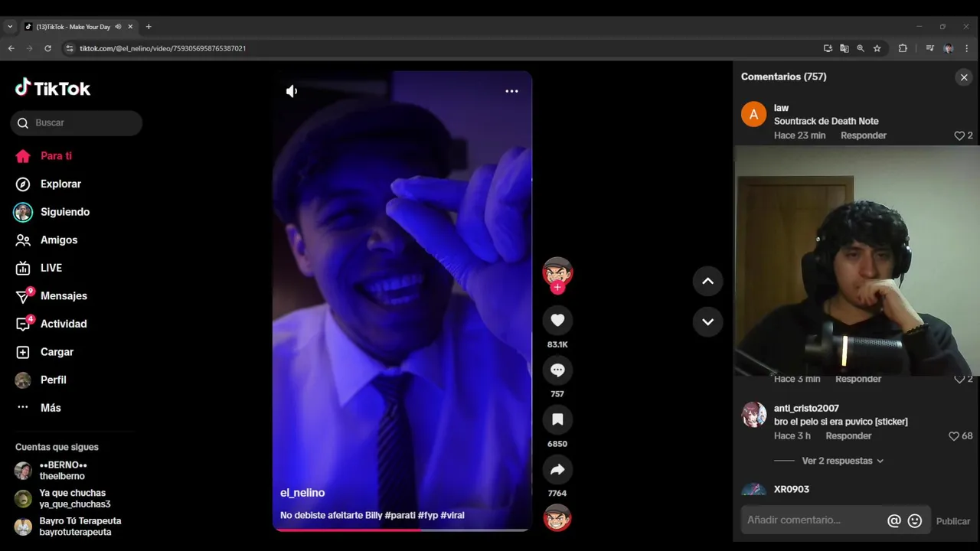Like the video with the heart icon

click(x=557, y=321)
